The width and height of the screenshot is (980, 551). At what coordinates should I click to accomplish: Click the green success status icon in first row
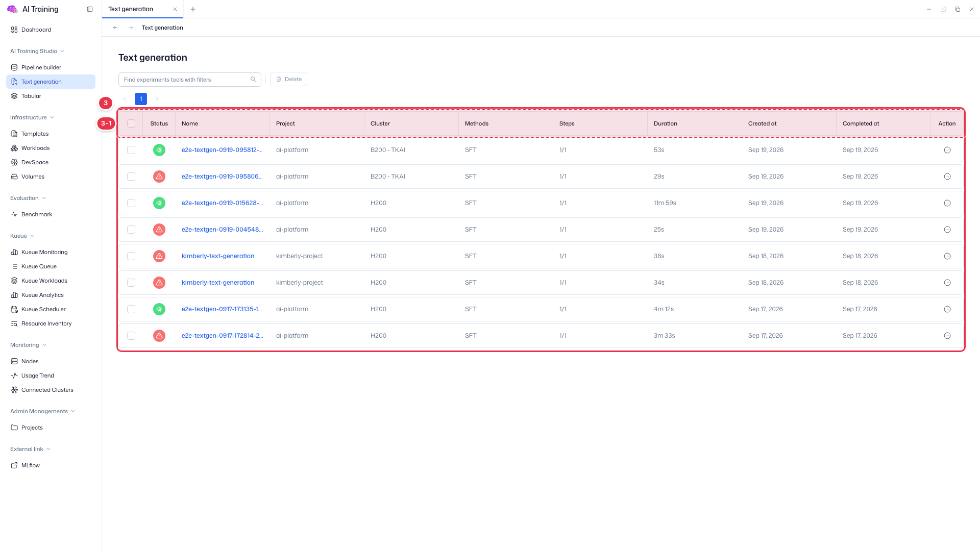[x=159, y=150]
